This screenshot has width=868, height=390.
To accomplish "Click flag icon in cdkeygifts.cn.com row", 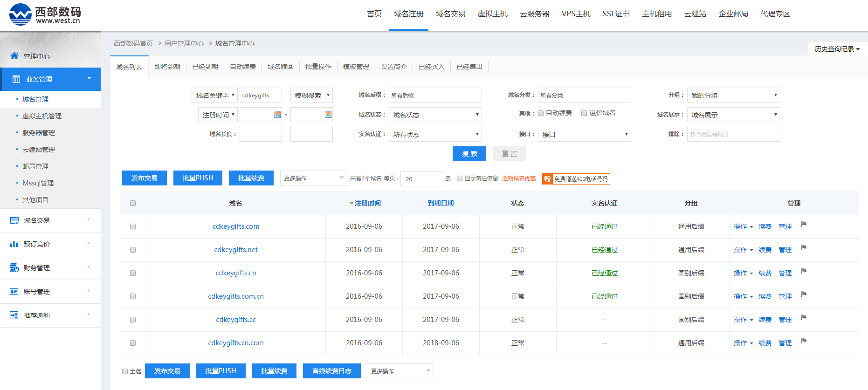I will point(804,341).
